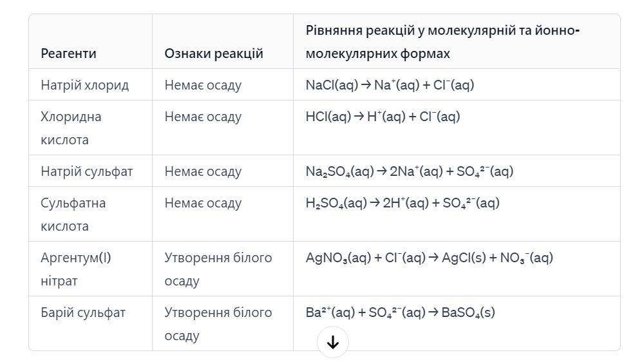Click the BaSO₄ precipitation equation
The width and height of the screenshot is (644, 364).
pyautogui.click(x=400, y=313)
